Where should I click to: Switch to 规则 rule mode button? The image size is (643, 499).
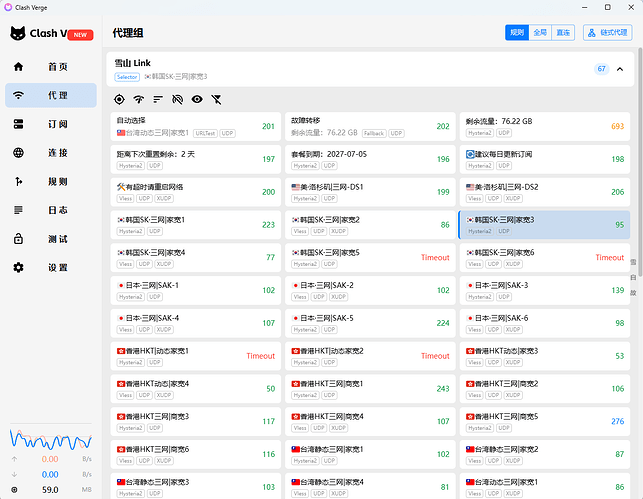[x=517, y=33]
